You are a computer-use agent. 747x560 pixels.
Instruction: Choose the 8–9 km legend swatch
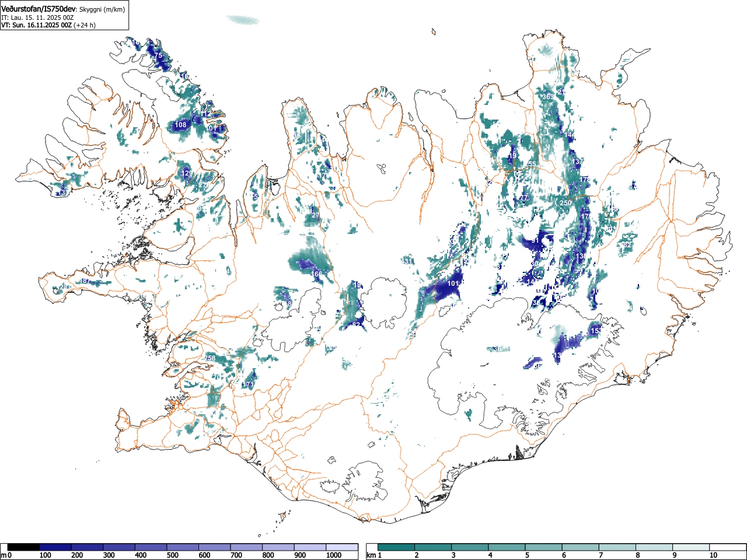click(654, 547)
